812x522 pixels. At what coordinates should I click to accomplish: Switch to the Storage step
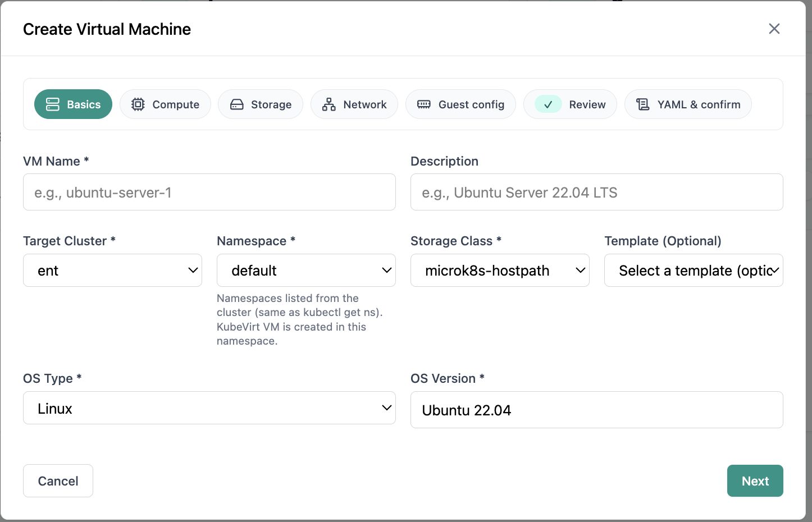point(261,104)
